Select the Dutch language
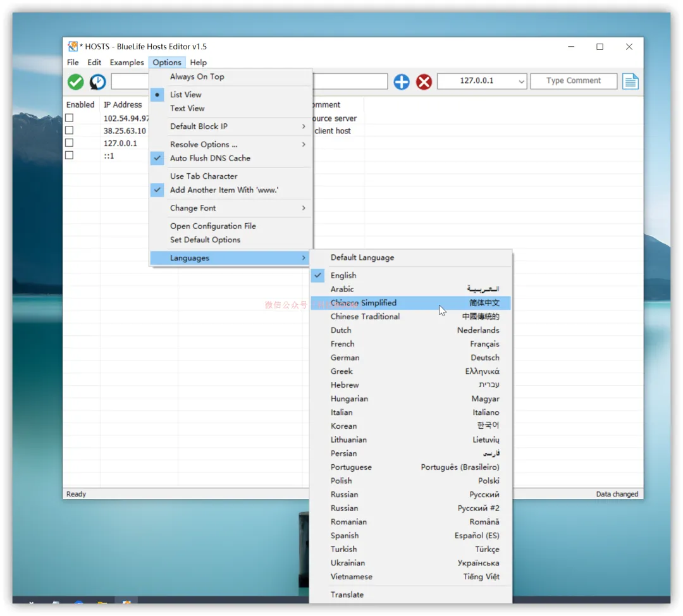The width and height of the screenshot is (683, 616). point(411,330)
